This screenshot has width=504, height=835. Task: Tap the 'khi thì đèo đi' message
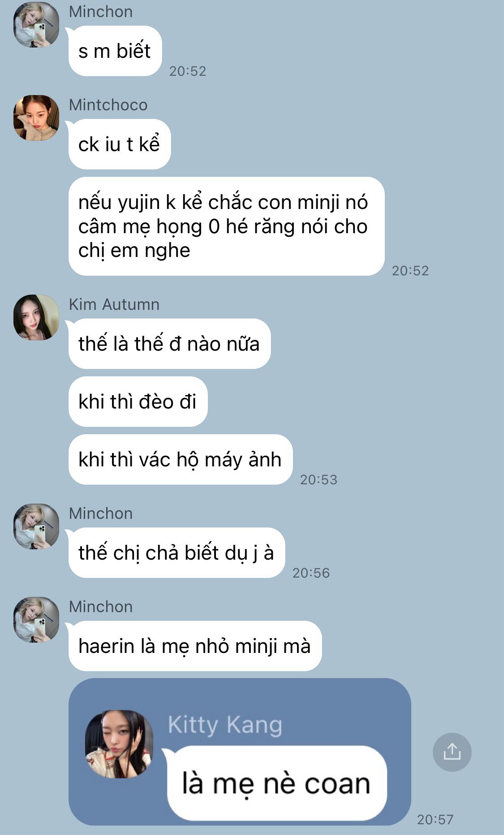click(x=138, y=401)
